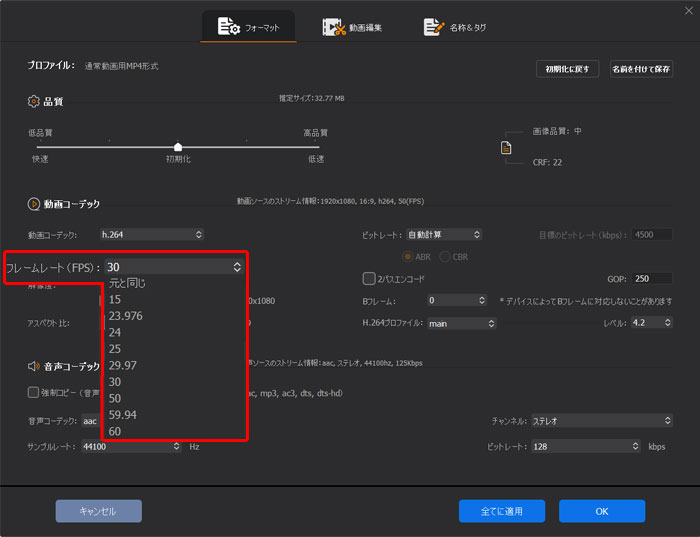Enable 2パスエンコード checkbox
Screen dimensions: 700x537
(x=369, y=279)
